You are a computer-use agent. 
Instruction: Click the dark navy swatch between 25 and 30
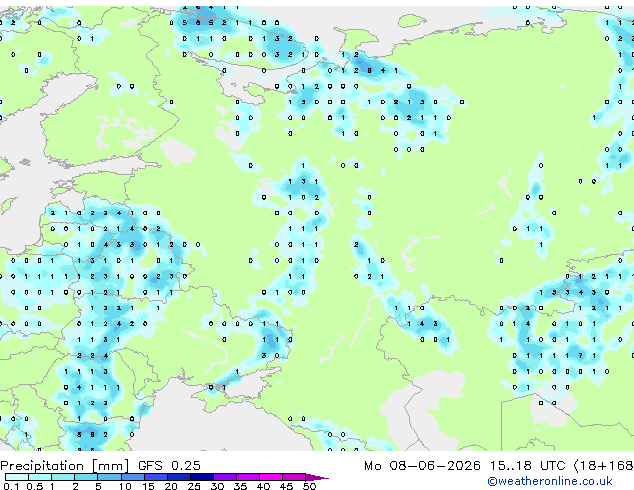click(x=201, y=477)
